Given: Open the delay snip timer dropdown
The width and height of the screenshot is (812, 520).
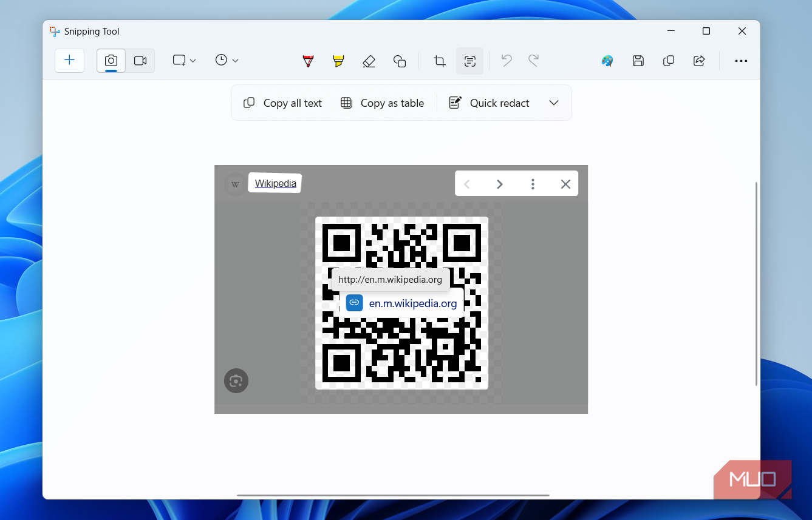Looking at the screenshot, I should coord(227,60).
